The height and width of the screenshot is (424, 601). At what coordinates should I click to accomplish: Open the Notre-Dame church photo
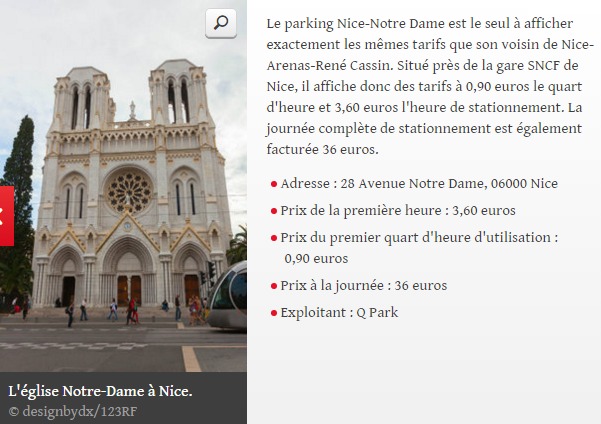coord(123,186)
